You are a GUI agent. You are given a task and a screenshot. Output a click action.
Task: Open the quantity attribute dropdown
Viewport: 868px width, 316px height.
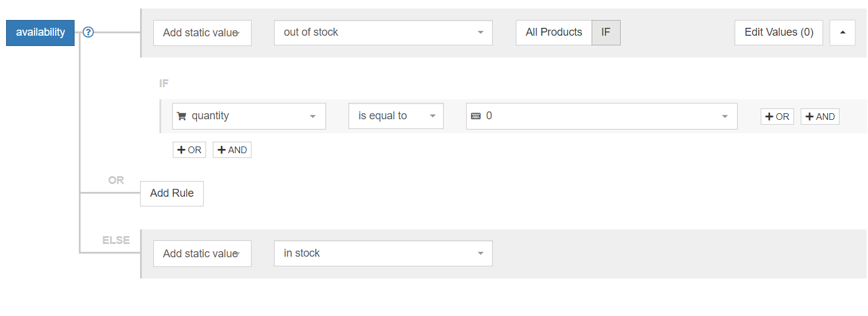click(x=249, y=116)
